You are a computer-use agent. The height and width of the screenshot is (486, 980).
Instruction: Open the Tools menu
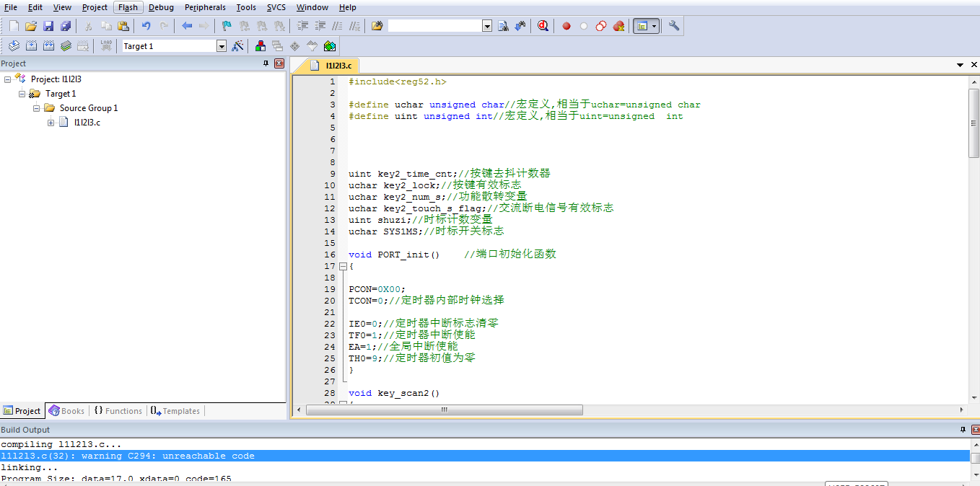246,7
